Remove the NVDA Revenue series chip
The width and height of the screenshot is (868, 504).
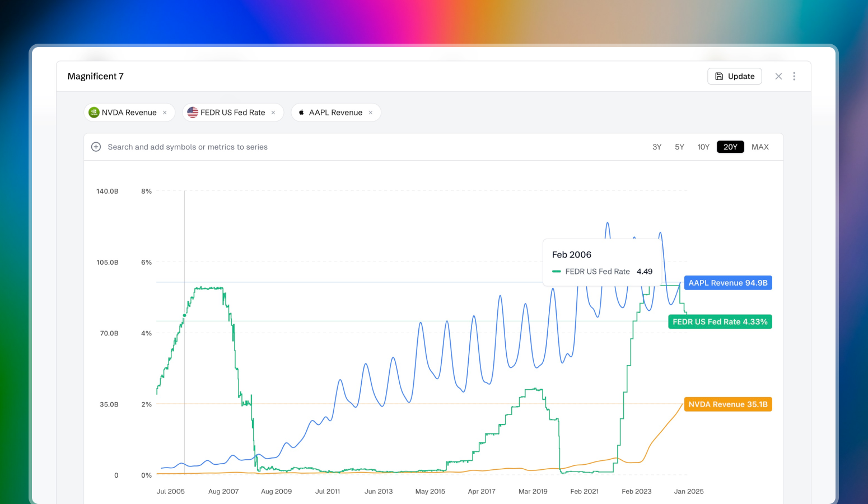(x=165, y=113)
